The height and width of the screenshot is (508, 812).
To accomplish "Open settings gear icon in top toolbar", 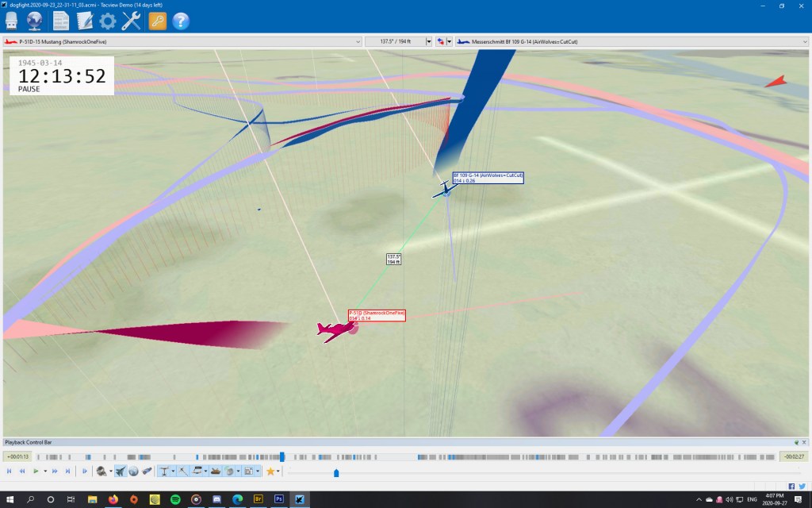I will [108, 21].
